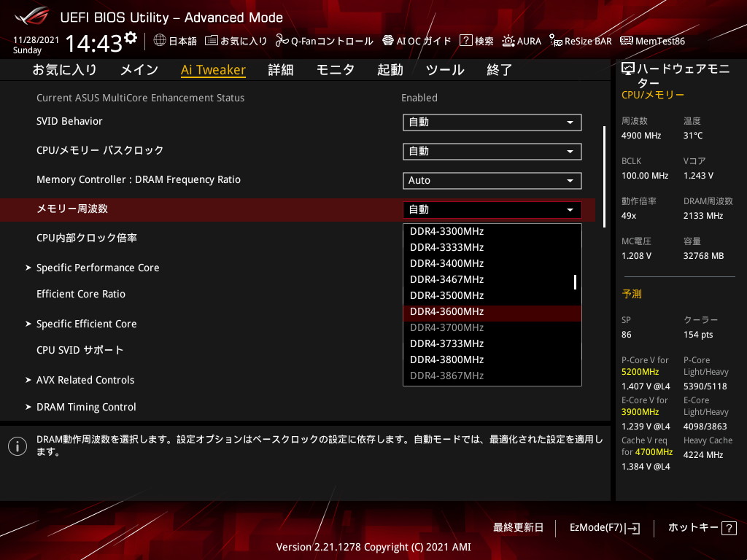Click the 32768 MB capacity value
The image size is (747, 560).
pyautogui.click(x=704, y=256)
